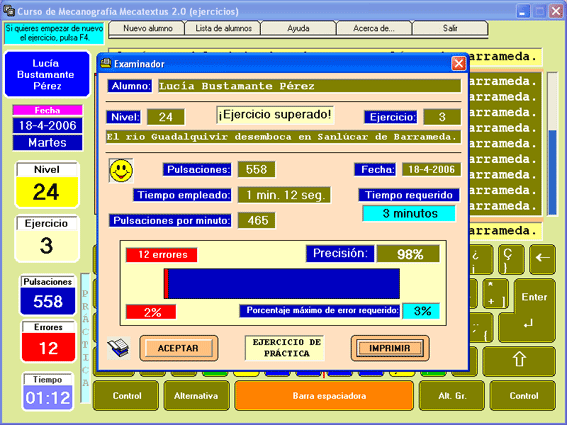The height and width of the screenshot is (425, 567).
Task: Click the sidebar date 18-4-2006
Action: 47,126
